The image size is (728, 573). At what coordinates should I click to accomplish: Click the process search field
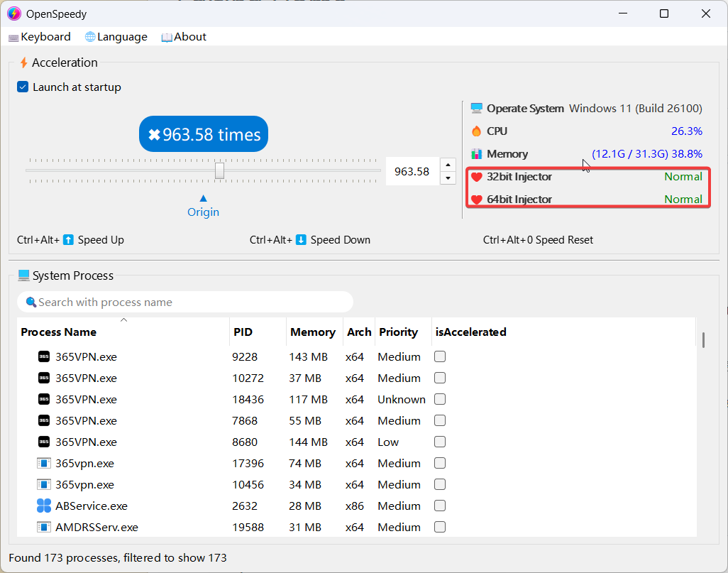point(185,302)
